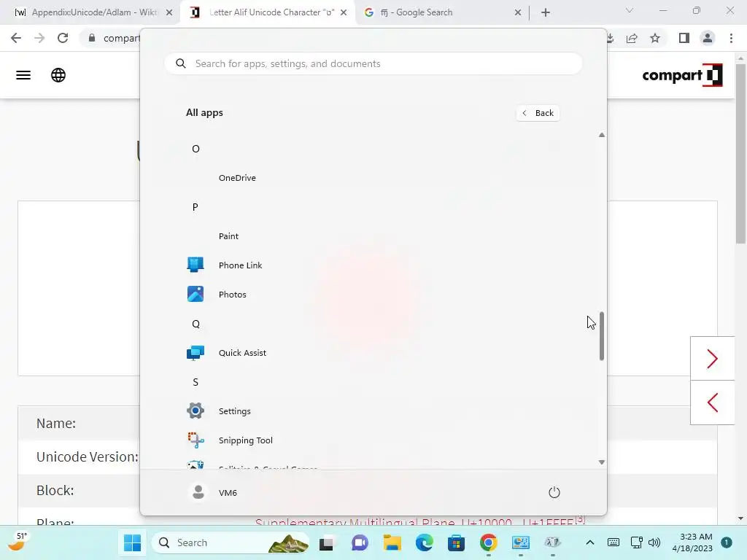Close the Google Search tab
Viewport: 747px width, 560px height.
518,13
